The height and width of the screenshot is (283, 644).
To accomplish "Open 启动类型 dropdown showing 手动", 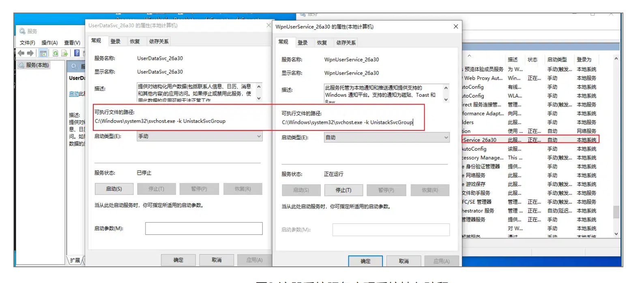I will coord(200,136).
